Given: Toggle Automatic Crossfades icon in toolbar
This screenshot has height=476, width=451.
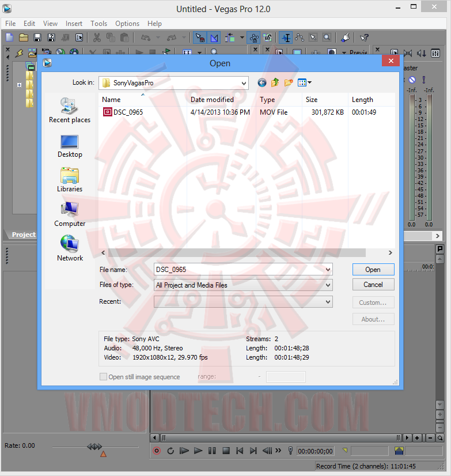Looking at the screenshot, I should point(214,37).
